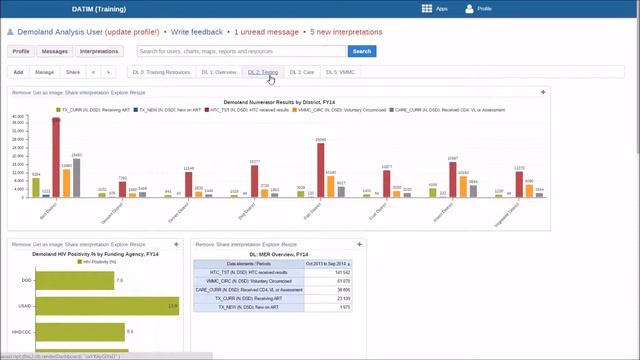The height and width of the screenshot is (360, 640).
Task: Switch to DL 0: Training Resources dashboard
Action: click(161, 72)
